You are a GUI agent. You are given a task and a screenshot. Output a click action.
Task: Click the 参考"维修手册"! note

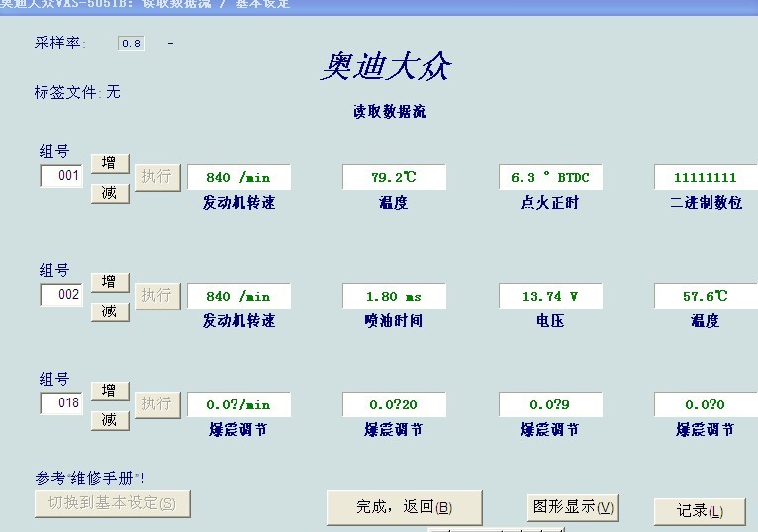click(x=90, y=478)
